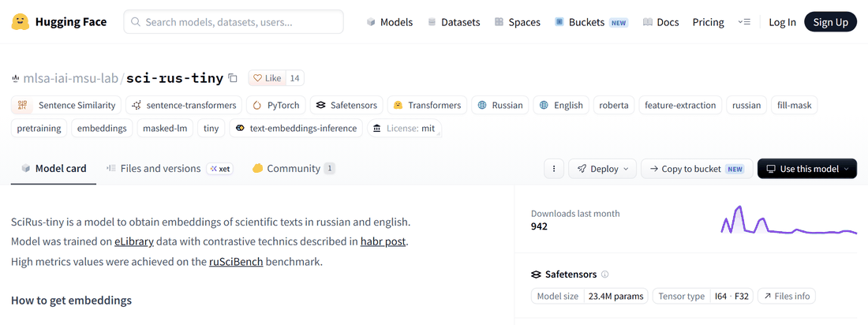The width and height of the screenshot is (868, 325).
Task: Click the downloads trend chart
Action: click(789, 220)
